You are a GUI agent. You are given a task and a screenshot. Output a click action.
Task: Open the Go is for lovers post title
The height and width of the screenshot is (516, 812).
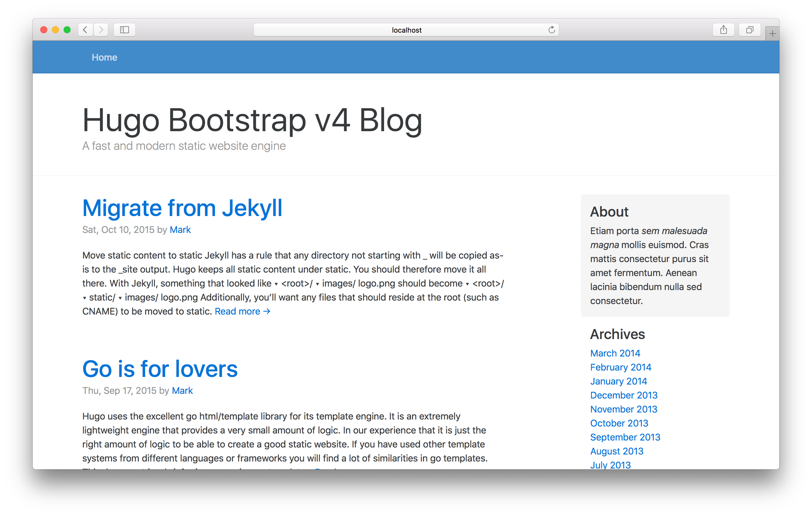(x=160, y=369)
